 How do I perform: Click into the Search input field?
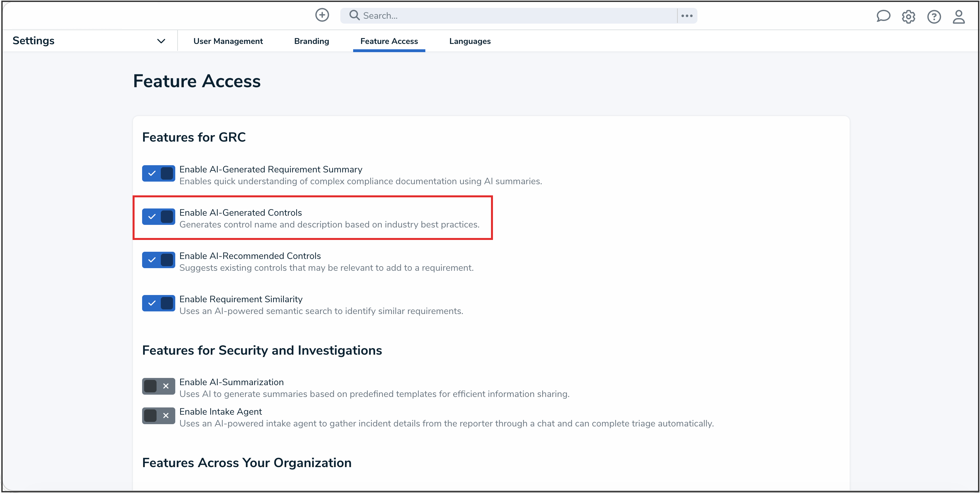514,16
